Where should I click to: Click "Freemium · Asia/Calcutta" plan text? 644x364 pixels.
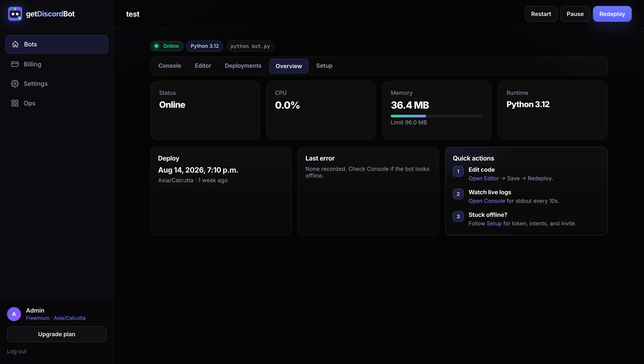click(x=56, y=318)
